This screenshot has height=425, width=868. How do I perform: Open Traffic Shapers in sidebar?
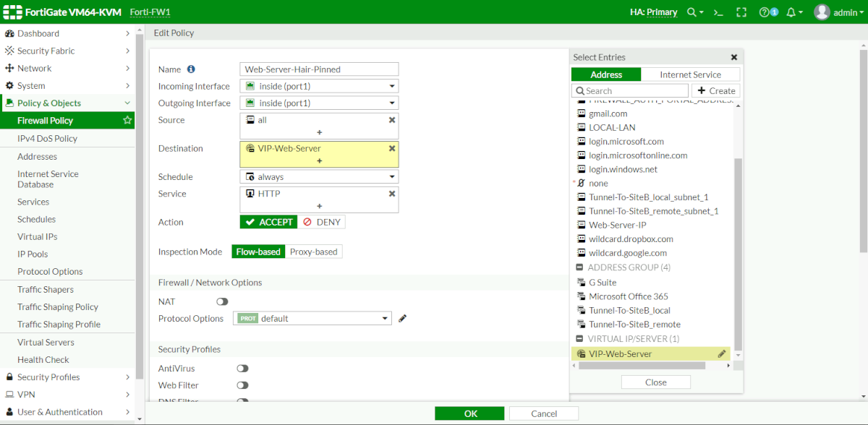tap(46, 289)
